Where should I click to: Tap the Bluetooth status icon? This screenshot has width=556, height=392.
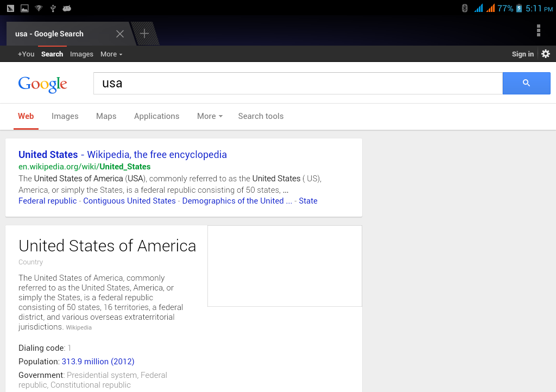pos(465,8)
